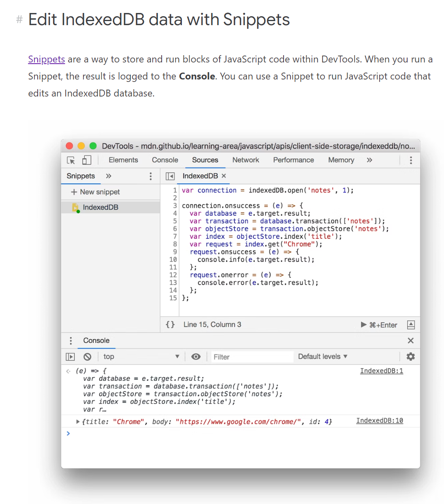
Task: Open the Default levels dropdown
Action: point(323,357)
